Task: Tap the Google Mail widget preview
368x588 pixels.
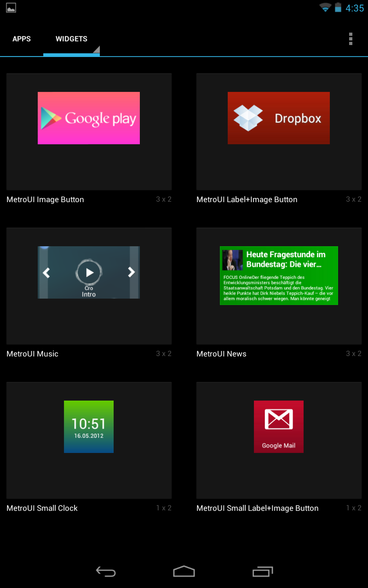Action: click(x=279, y=427)
